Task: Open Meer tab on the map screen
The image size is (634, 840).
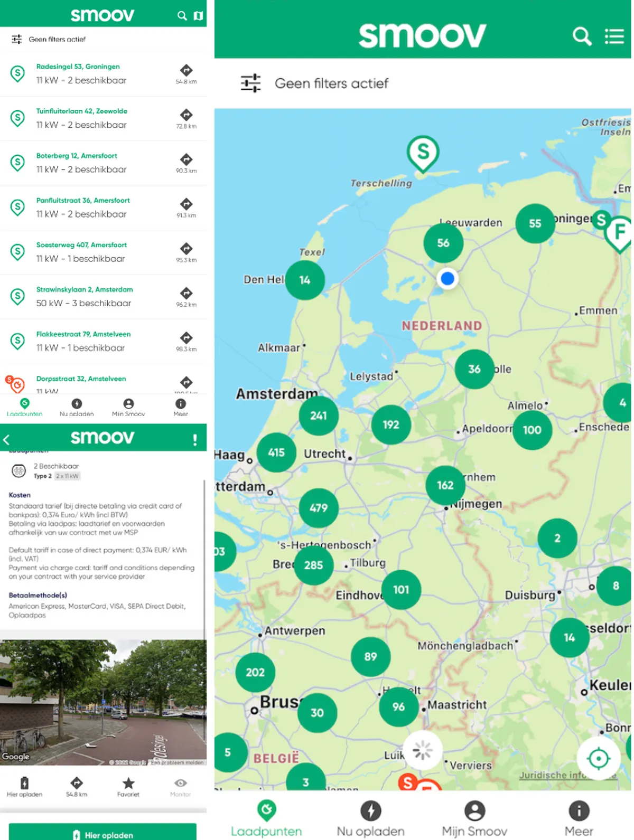Action: pyautogui.click(x=579, y=818)
